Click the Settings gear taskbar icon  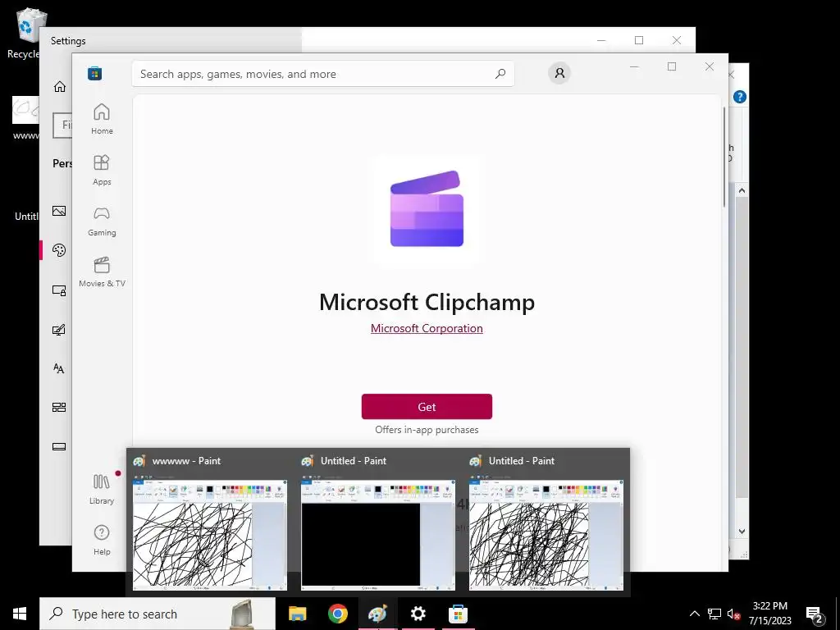click(x=418, y=614)
